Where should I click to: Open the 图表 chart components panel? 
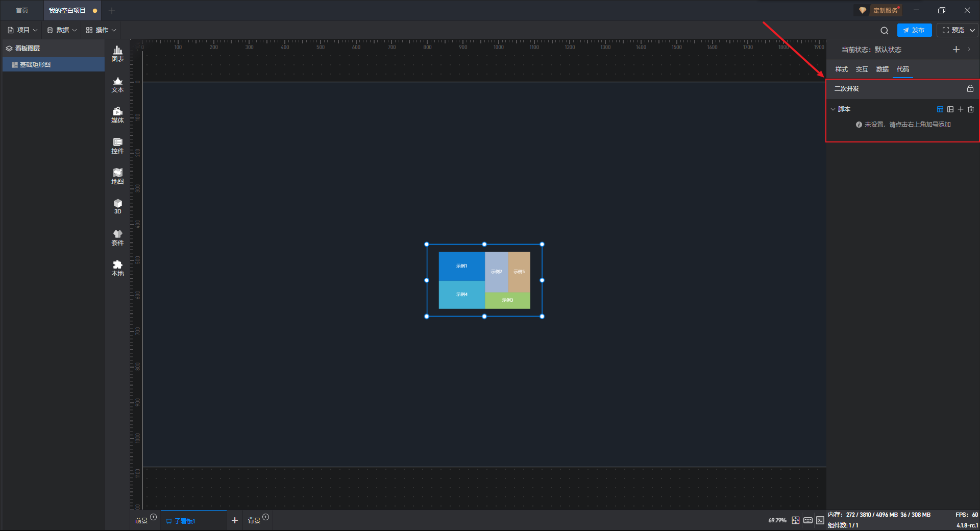click(117, 53)
